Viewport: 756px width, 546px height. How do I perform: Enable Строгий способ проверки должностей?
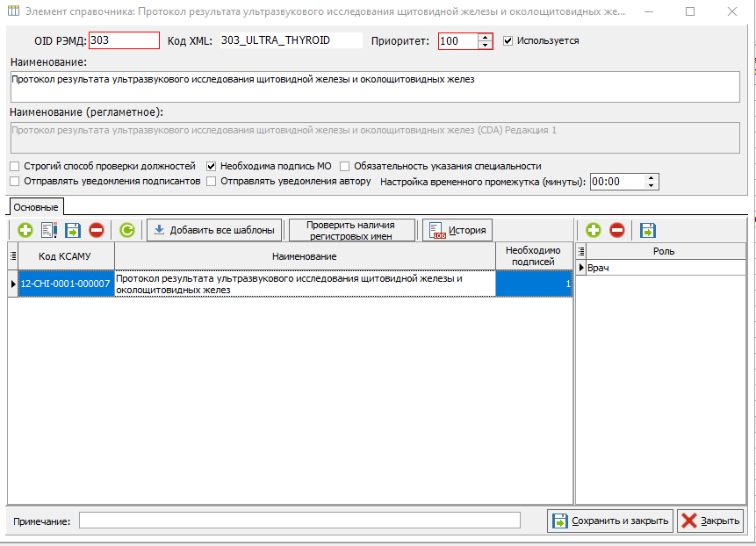click(x=15, y=166)
